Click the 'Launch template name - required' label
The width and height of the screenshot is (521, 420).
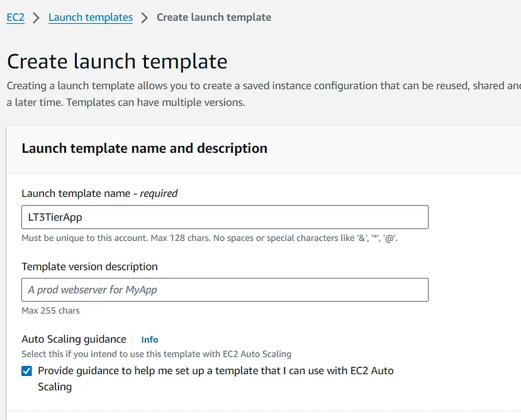coord(99,193)
